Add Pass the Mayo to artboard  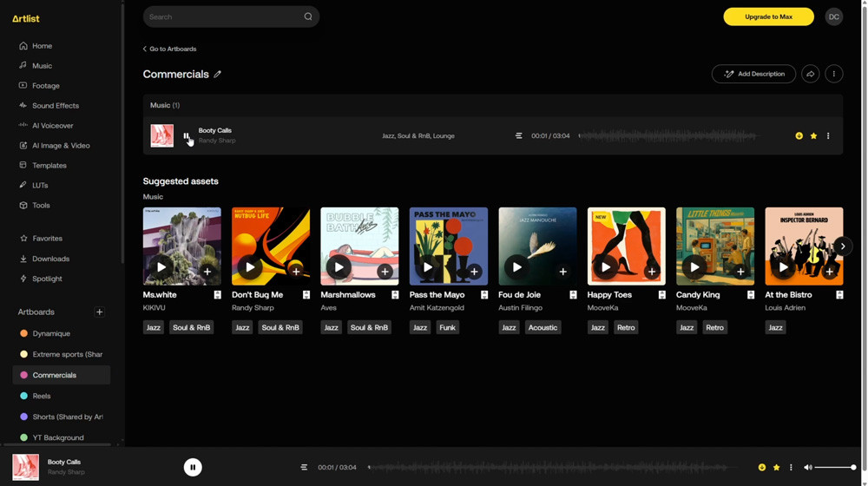coord(474,272)
